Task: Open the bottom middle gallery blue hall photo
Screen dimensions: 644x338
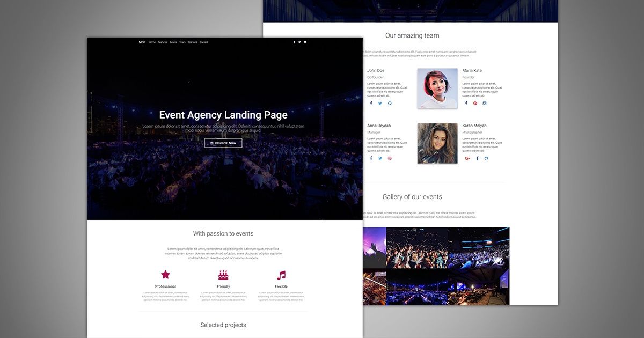Action: pos(417,287)
